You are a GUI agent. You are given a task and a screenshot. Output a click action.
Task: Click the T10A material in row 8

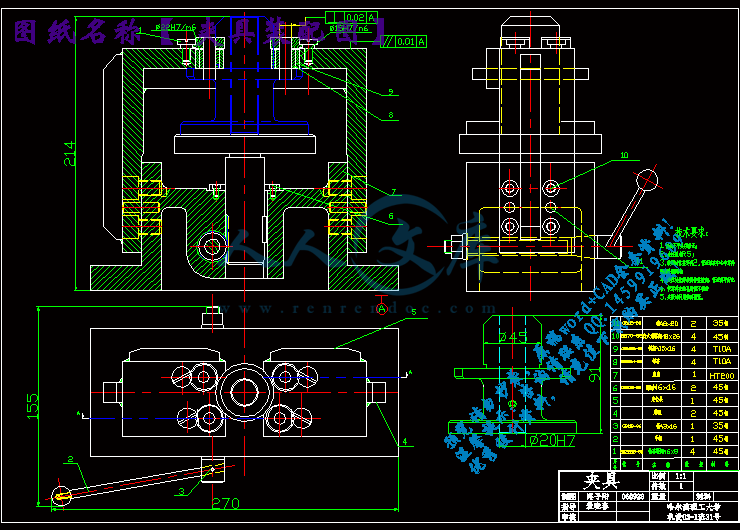[x=722, y=362]
